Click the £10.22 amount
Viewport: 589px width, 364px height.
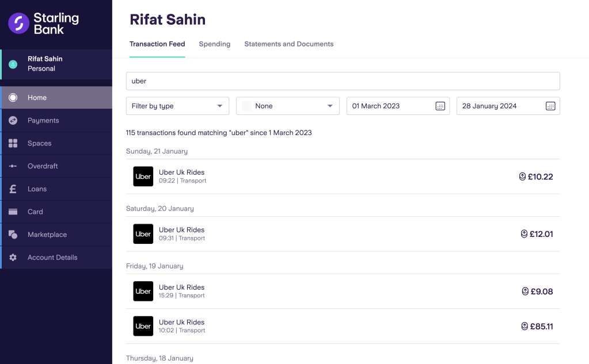pyautogui.click(x=540, y=177)
